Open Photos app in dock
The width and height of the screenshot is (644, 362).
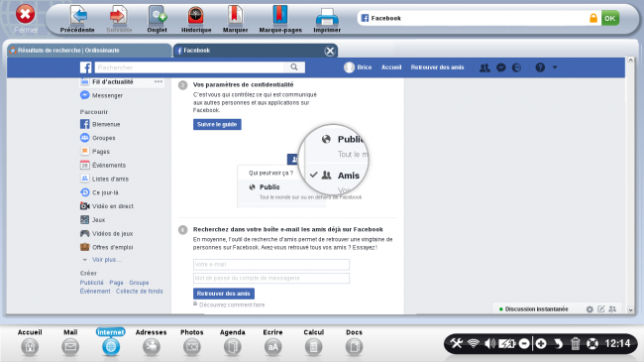(x=192, y=347)
